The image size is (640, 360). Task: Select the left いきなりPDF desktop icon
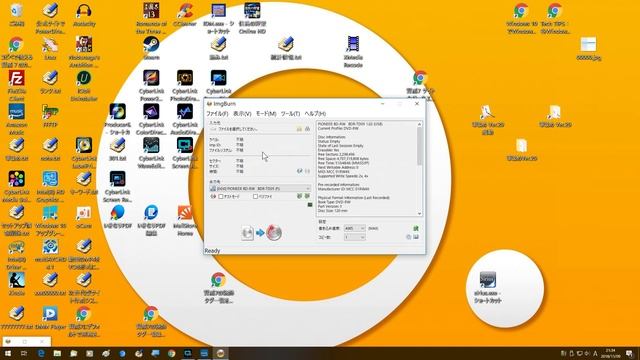coord(117,217)
